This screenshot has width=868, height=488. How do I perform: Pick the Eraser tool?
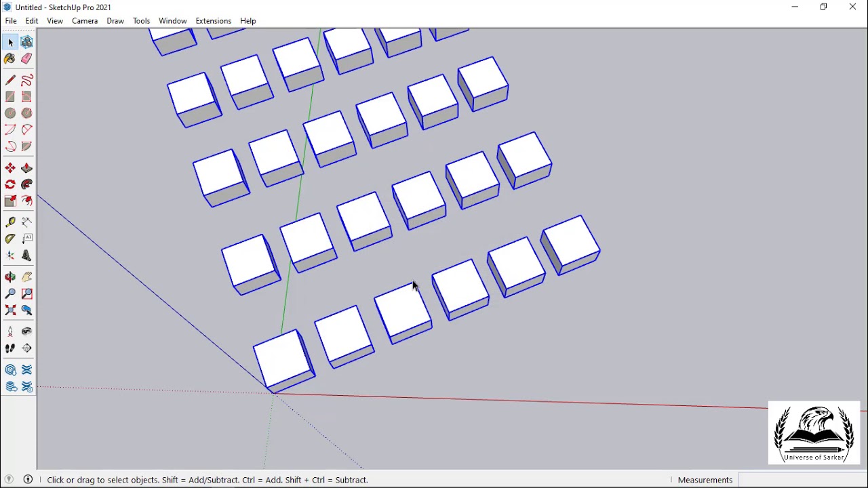coord(26,59)
